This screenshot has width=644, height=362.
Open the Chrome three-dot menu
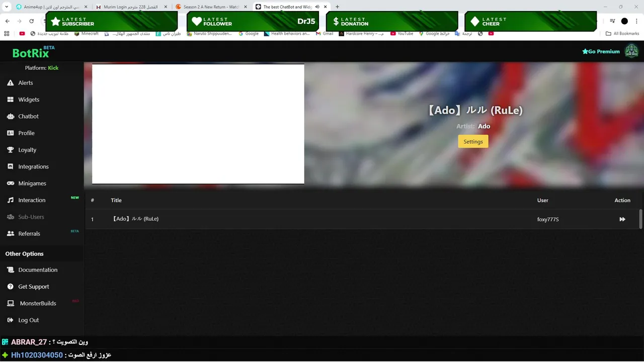(636, 21)
